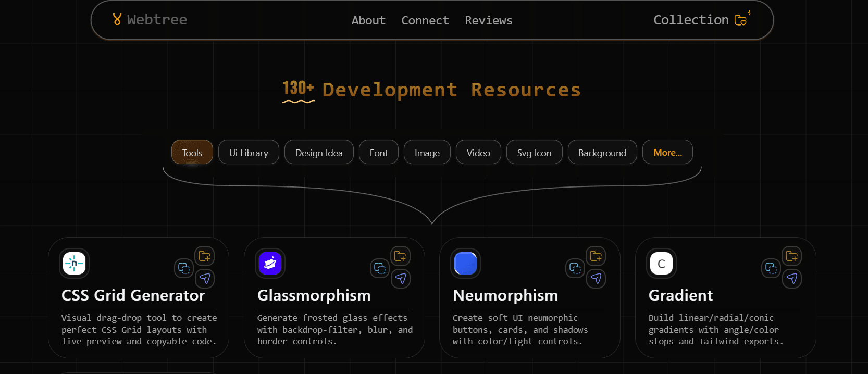Viewport: 868px width, 374px height.
Task: Copy the Neumorphism link icon
Action: [x=575, y=268]
